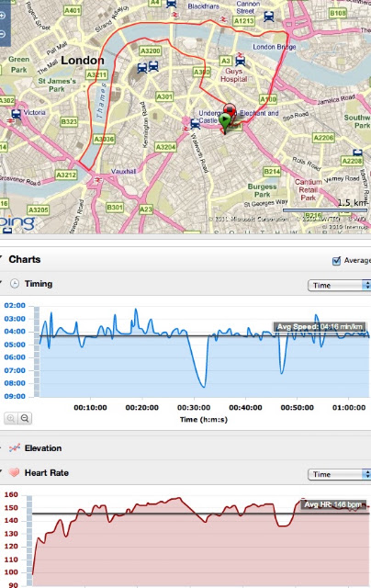
Task: Click the 09:00 pace axis label
Action: [15, 396]
